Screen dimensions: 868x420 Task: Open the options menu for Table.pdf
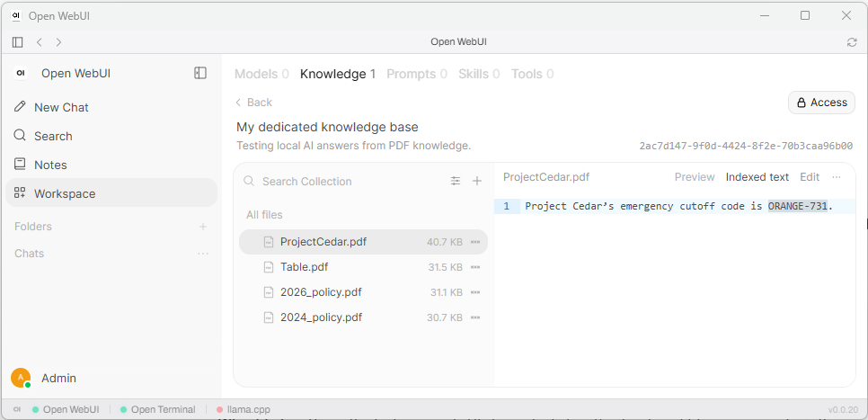475,267
